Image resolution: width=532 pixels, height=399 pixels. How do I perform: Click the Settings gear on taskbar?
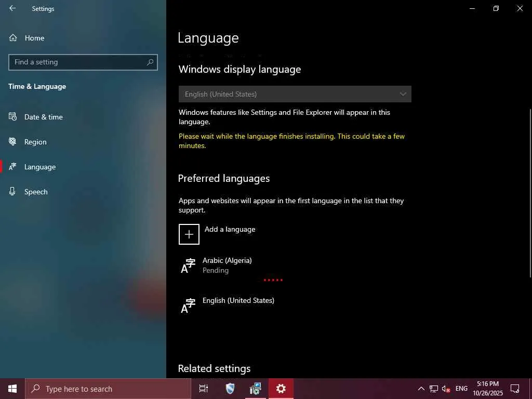click(281, 389)
